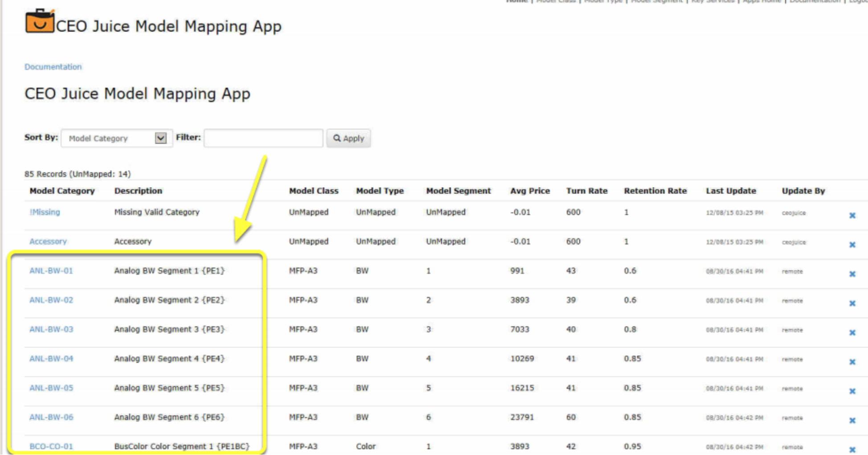Select 'Analog BW Segment 1 {PE1}' description
This screenshot has width=868, height=455.
(x=169, y=271)
